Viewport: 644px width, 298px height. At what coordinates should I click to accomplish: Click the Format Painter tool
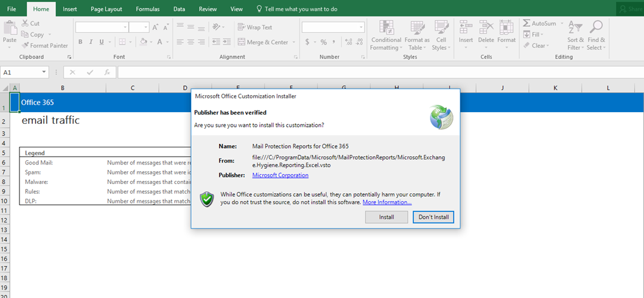click(x=45, y=45)
